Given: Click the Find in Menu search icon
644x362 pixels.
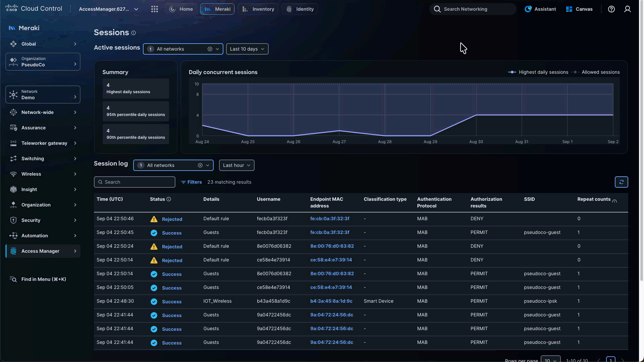Looking at the screenshot, I should pos(13,279).
